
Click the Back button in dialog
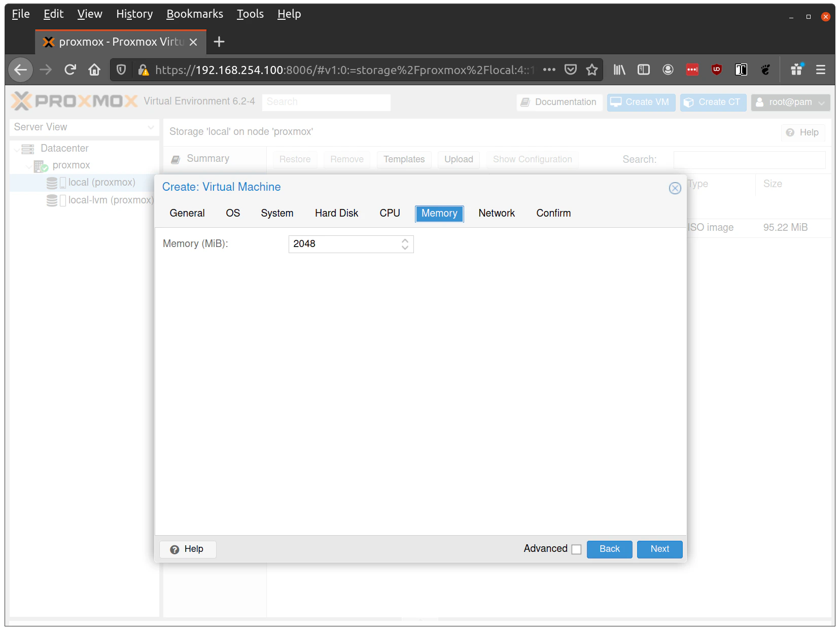tap(609, 549)
